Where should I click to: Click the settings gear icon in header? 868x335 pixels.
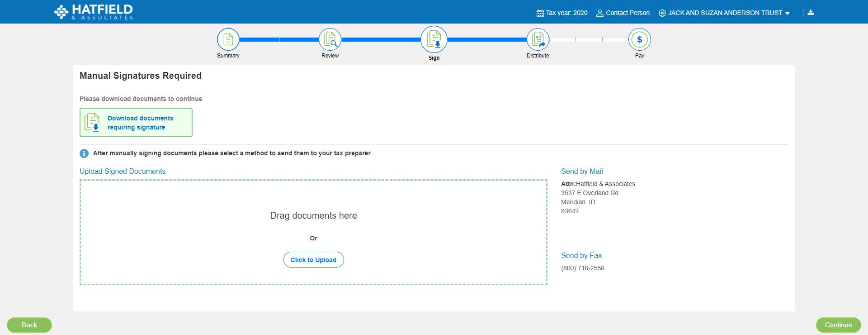(662, 13)
